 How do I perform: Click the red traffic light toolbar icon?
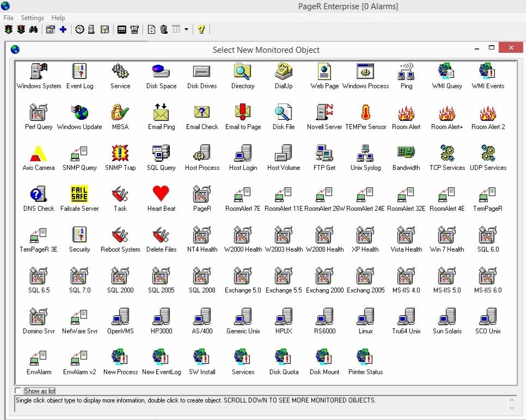pyautogui.click(x=21, y=29)
